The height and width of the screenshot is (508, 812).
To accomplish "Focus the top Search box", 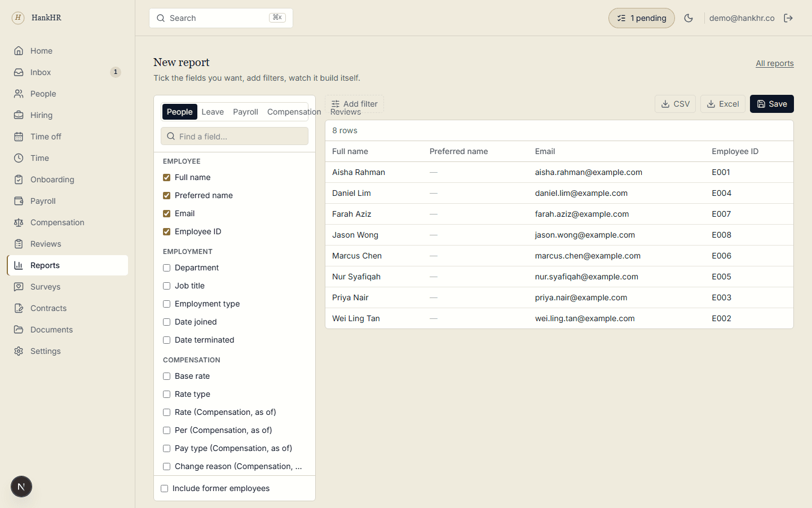I will (x=221, y=18).
